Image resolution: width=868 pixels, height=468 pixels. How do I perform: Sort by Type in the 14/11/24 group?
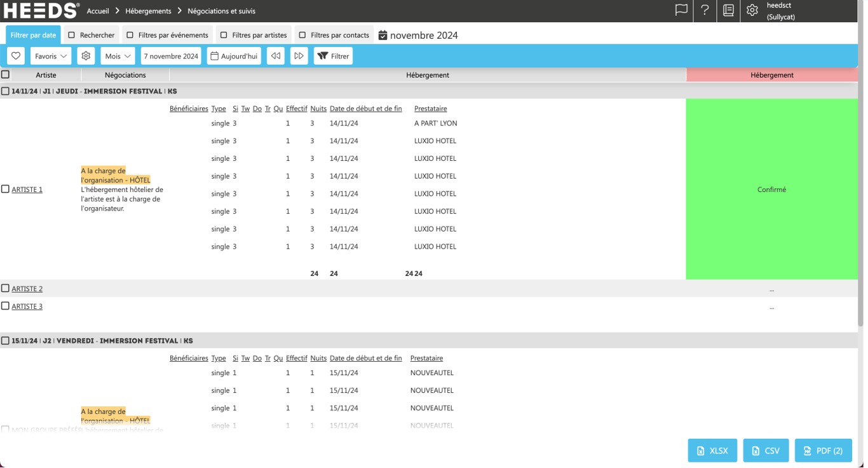[x=219, y=109]
